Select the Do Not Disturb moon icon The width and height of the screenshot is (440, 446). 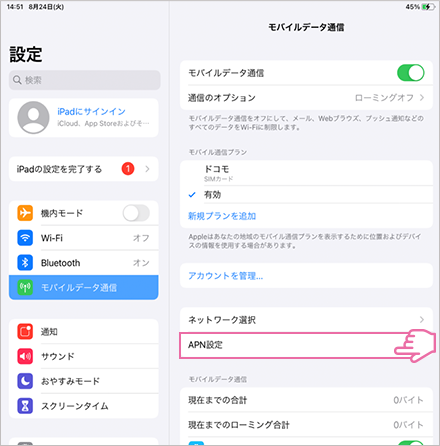(x=25, y=381)
